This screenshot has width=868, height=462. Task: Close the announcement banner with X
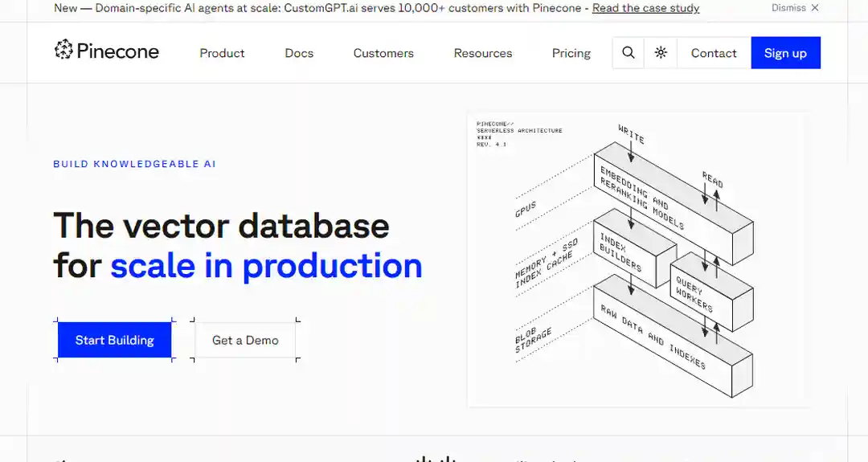click(815, 8)
